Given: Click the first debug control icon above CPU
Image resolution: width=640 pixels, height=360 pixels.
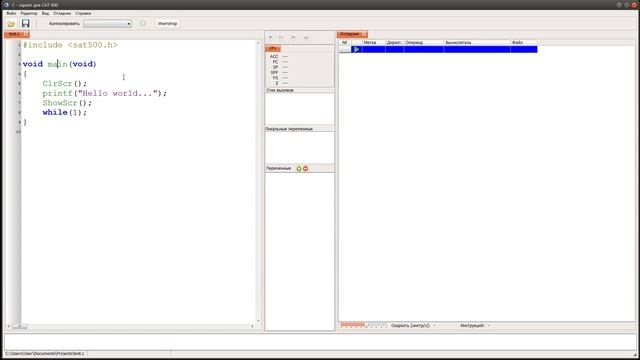Looking at the screenshot, I should pos(270,37).
